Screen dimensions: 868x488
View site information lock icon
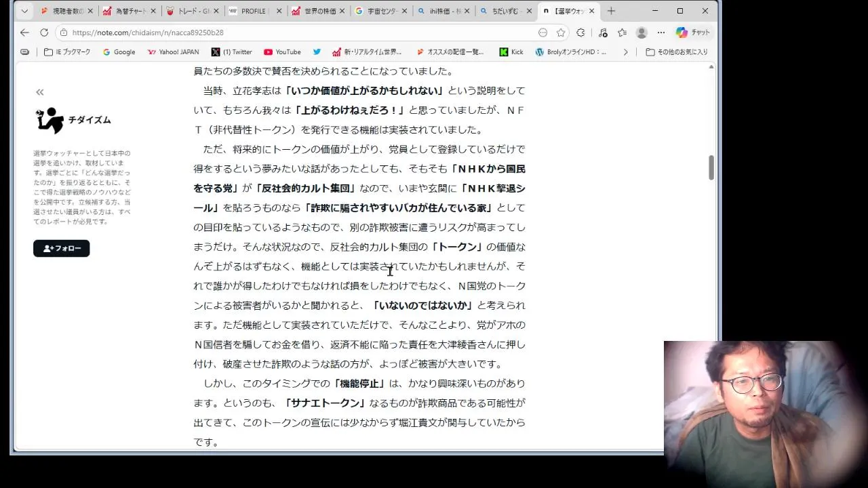[64, 33]
